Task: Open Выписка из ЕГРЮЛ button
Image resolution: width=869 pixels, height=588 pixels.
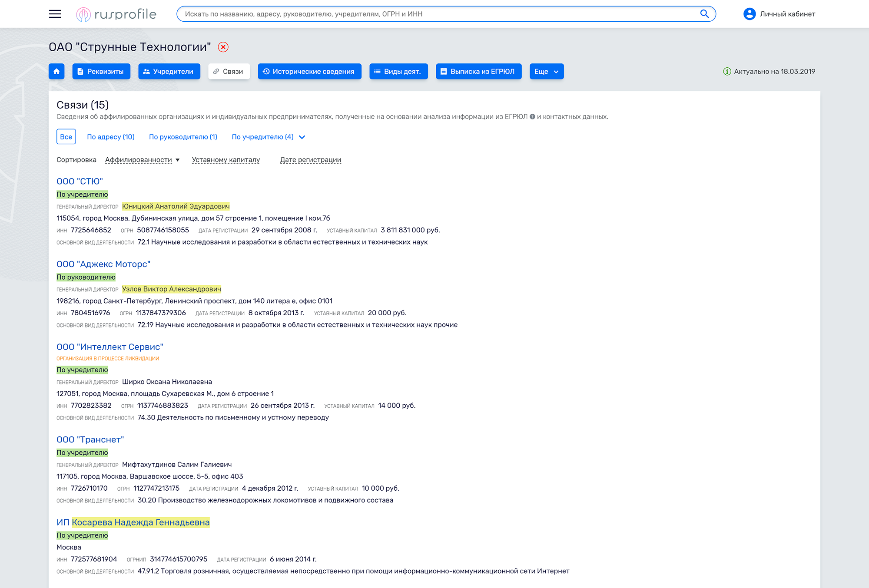Action: (x=478, y=71)
